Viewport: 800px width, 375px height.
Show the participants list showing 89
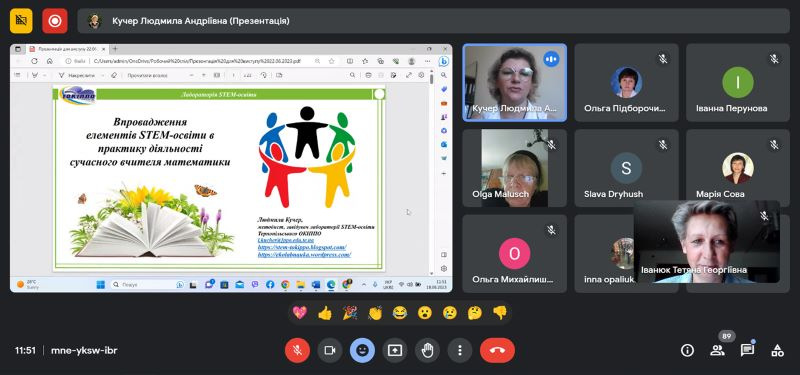[717, 351]
